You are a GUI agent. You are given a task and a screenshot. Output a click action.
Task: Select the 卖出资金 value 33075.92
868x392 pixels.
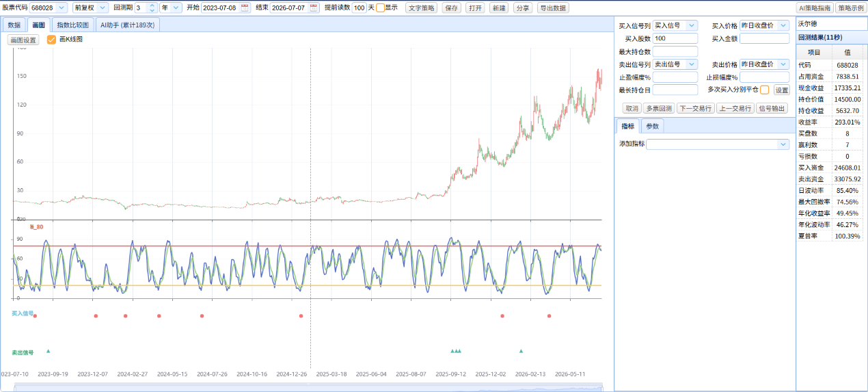click(847, 179)
